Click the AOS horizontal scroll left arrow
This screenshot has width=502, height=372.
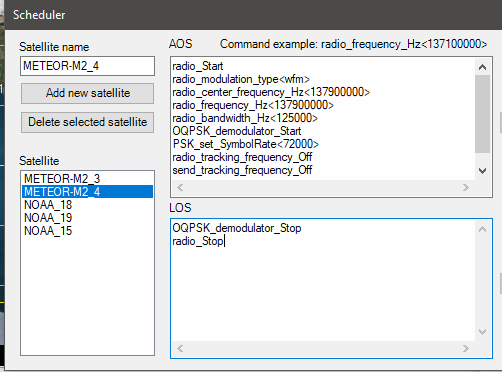click(180, 187)
